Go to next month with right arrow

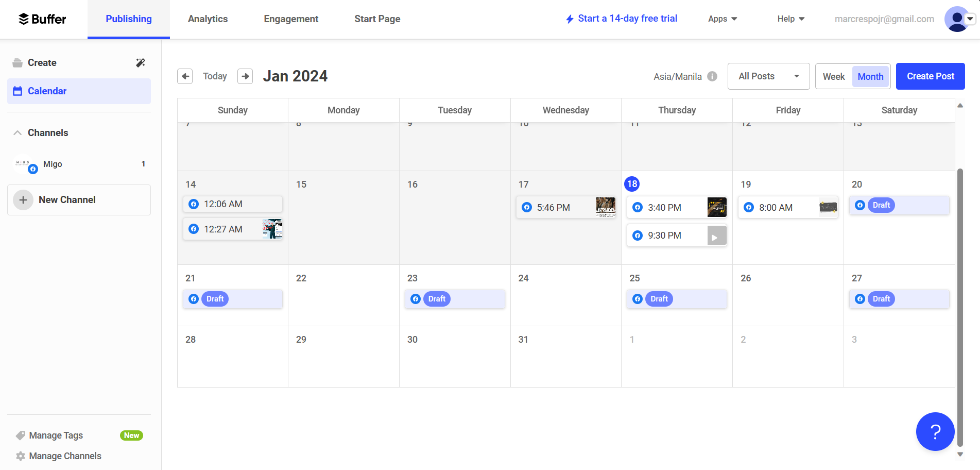coord(245,76)
